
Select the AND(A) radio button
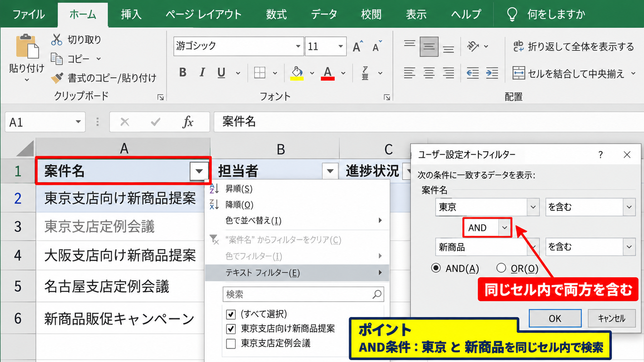[436, 268]
